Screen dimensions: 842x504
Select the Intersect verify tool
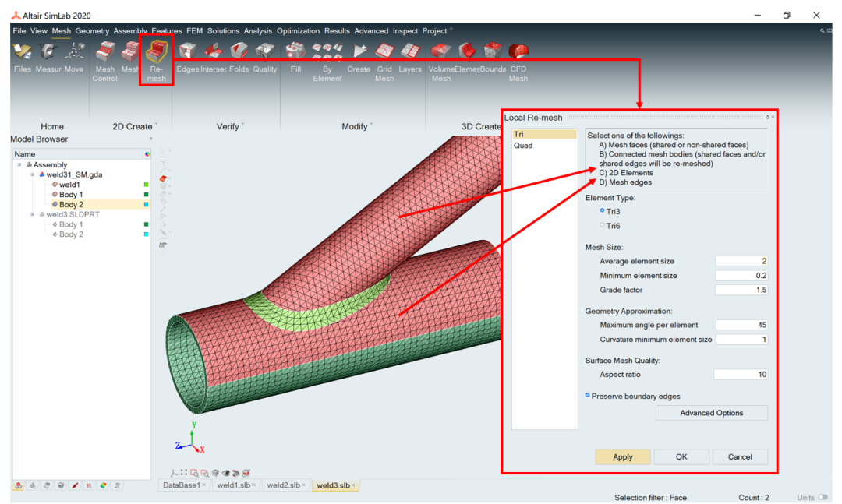pos(213,58)
